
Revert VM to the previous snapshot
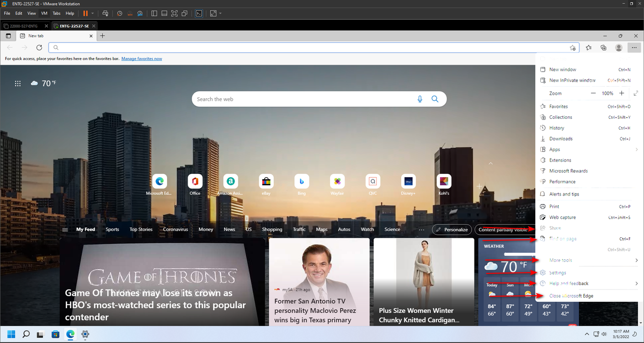130,13
